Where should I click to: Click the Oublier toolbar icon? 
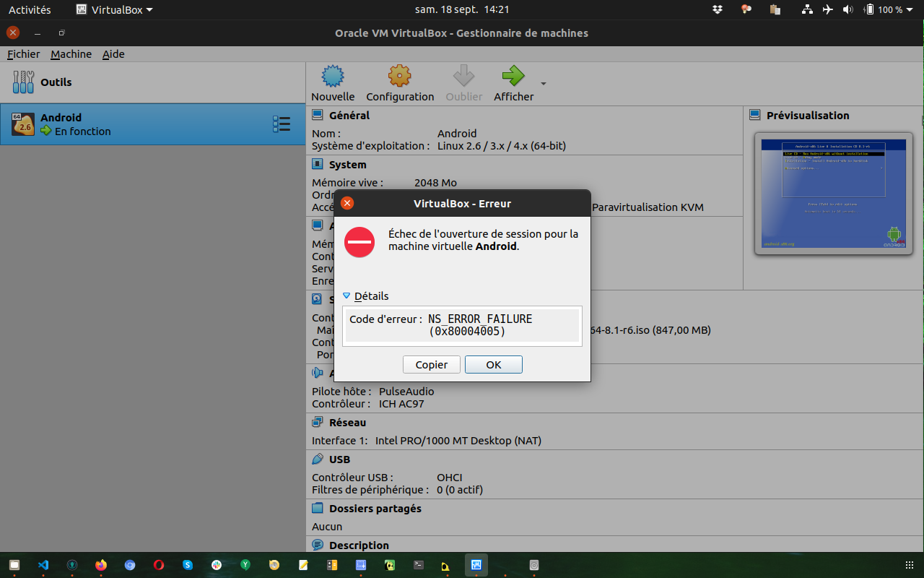pos(463,76)
